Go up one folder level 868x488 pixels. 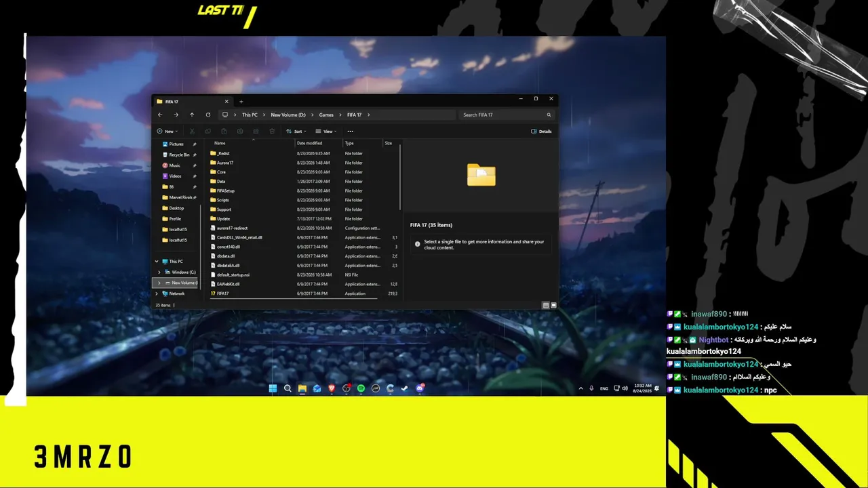tap(192, 115)
